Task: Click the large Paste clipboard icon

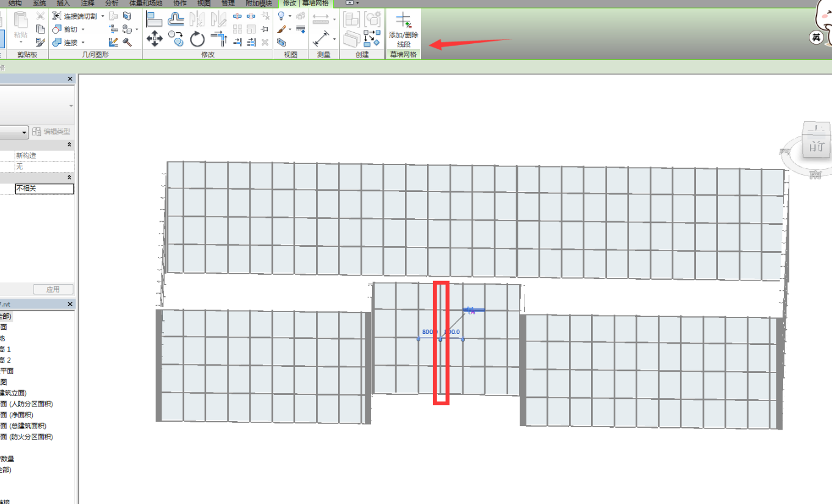Action: 21,20
